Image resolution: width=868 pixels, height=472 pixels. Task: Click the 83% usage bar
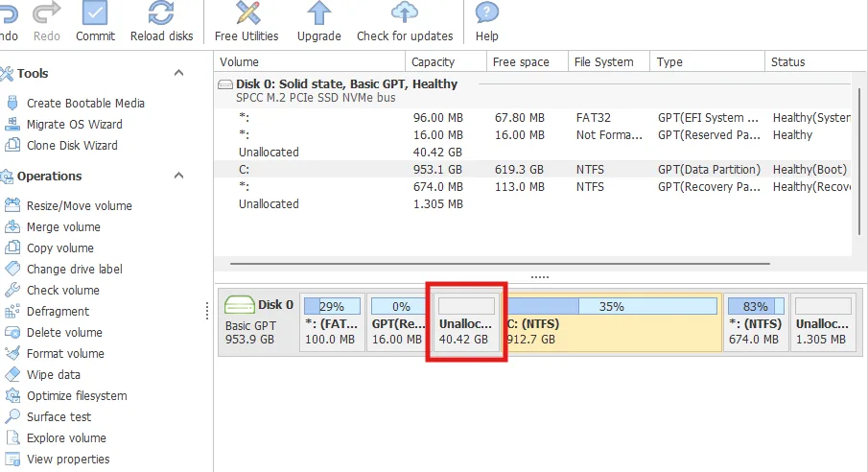pos(756,306)
